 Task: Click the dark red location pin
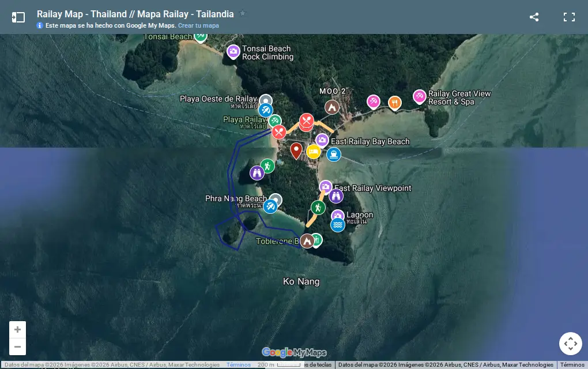(296, 151)
